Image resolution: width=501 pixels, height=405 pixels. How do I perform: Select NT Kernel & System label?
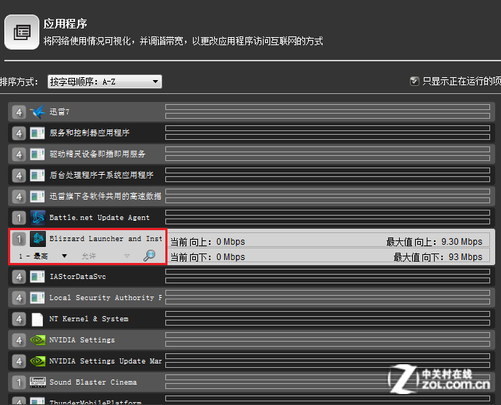[89, 319]
